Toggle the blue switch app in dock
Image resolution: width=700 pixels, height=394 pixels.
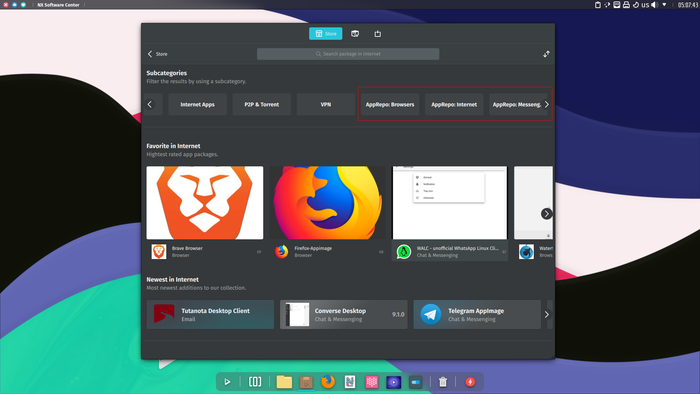[416, 382]
